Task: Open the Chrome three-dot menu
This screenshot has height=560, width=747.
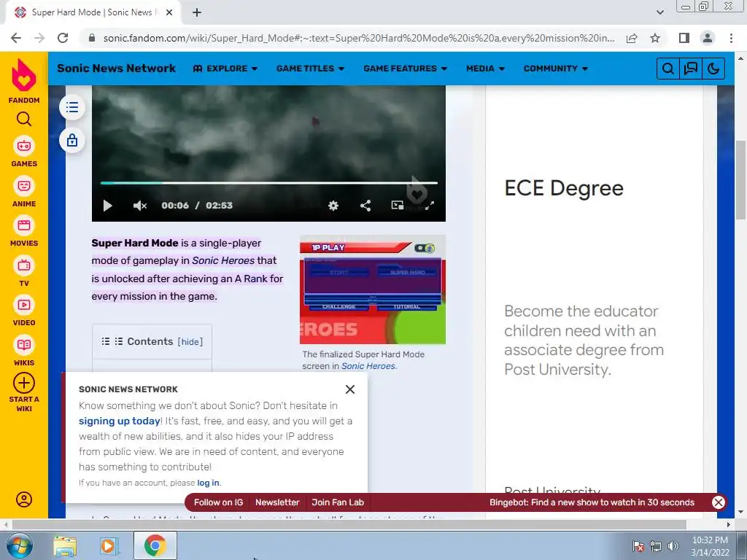Action: point(731,38)
